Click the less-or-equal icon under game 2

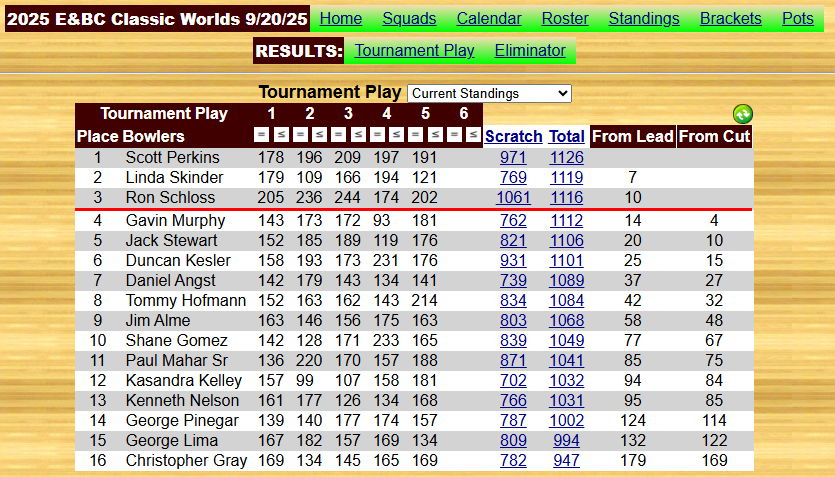coord(319,135)
